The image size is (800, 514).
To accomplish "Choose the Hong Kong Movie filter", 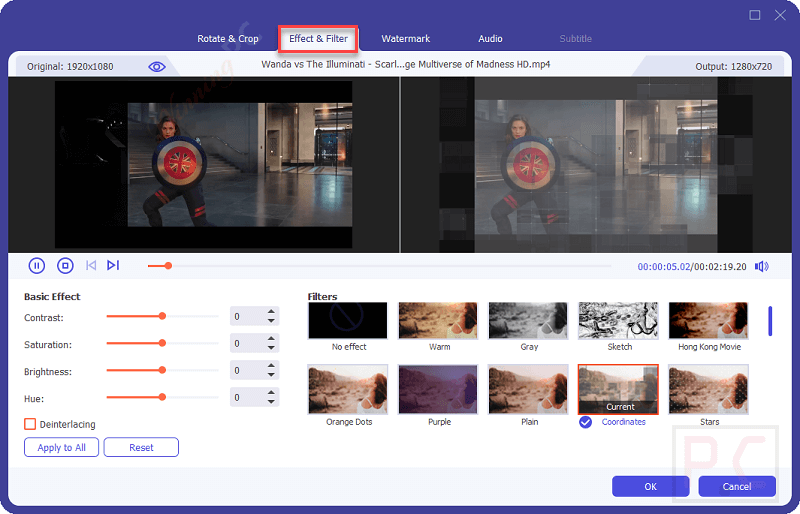I will pyautogui.click(x=709, y=321).
